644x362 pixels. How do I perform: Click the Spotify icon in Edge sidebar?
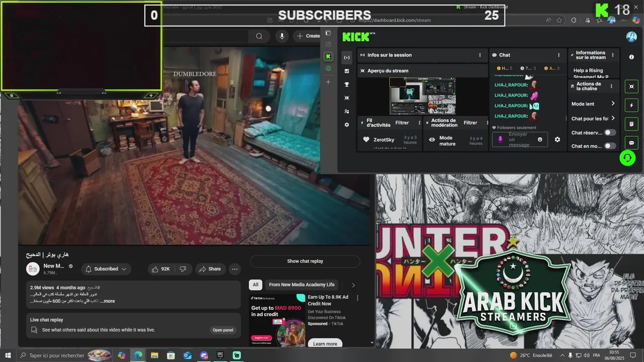pyautogui.click(x=328, y=68)
